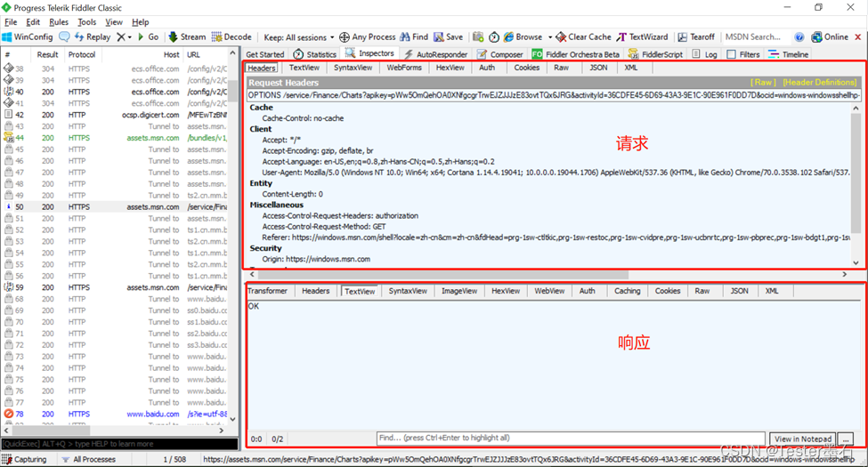Open the Keep: All sessions dropdown
The width and height of the screenshot is (868, 467).
click(x=299, y=37)
